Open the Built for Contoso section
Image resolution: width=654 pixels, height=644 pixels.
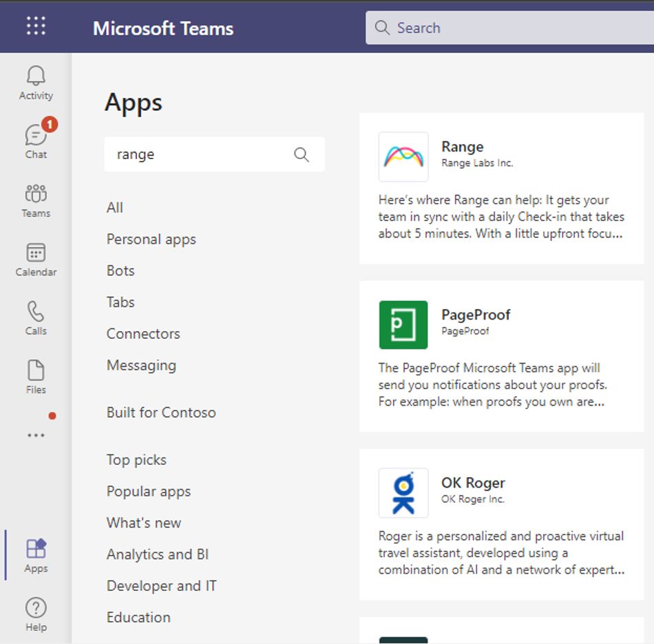pyautogui.click(x=161, y=413)
